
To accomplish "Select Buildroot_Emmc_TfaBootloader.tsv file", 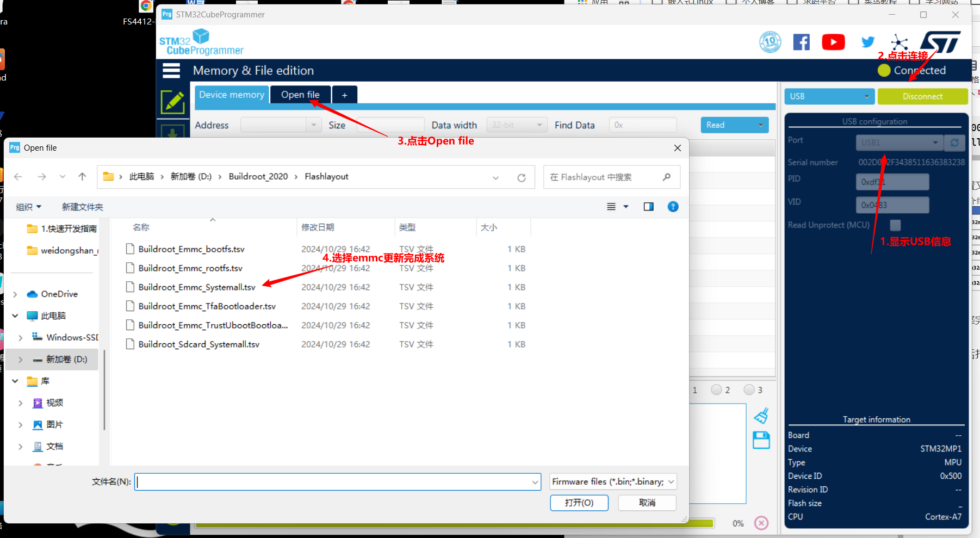I will point(207,306).
